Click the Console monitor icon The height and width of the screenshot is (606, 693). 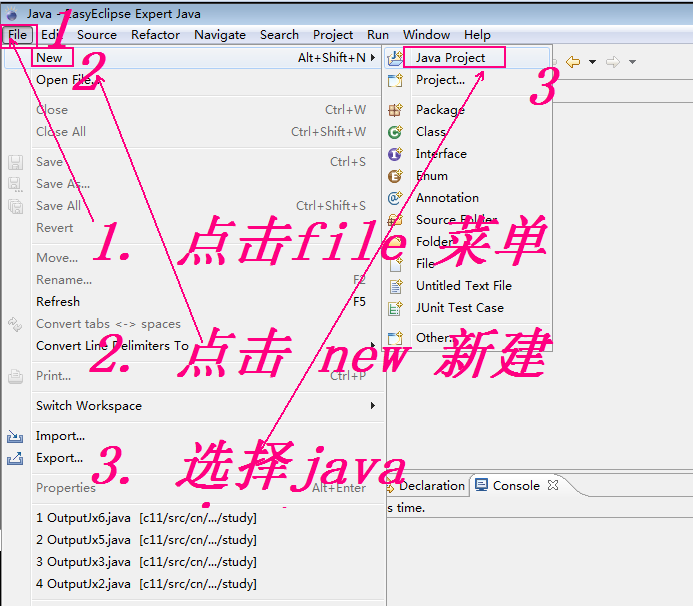tap(481, 485)
